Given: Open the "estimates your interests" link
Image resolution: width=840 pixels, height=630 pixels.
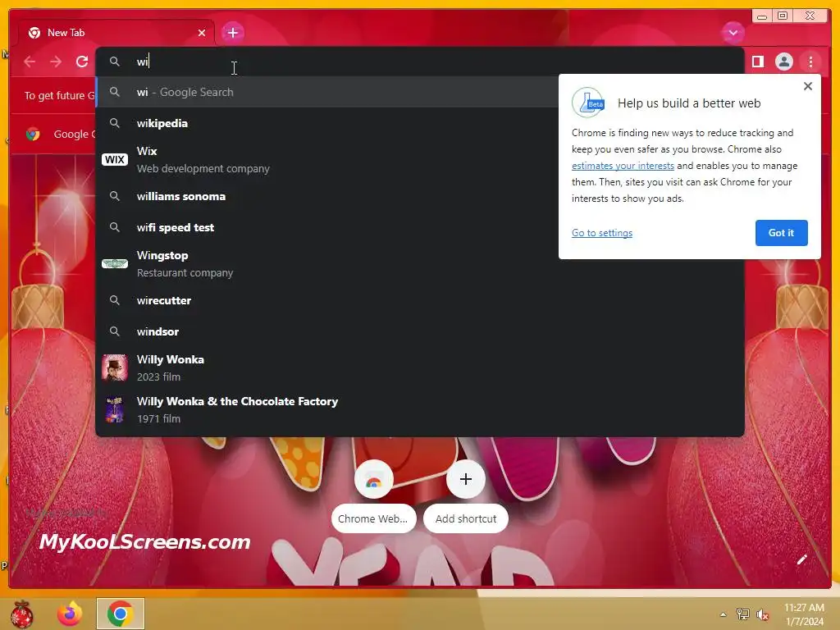Looking at the screenshot, I should [623, 166].
